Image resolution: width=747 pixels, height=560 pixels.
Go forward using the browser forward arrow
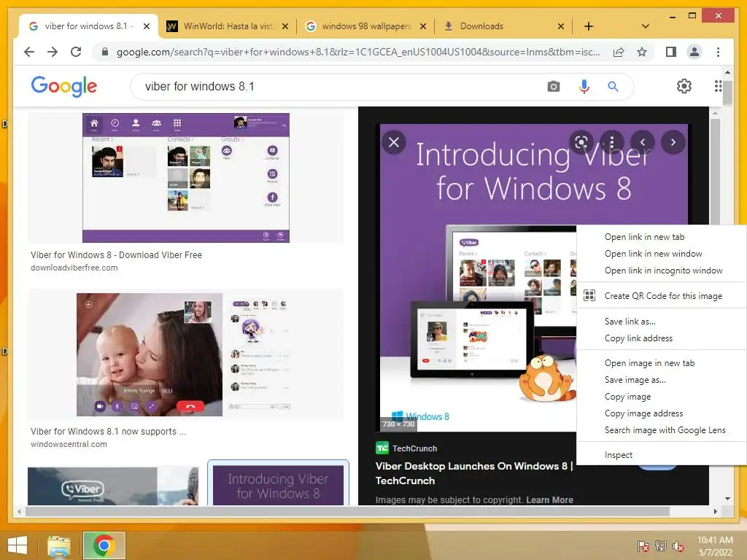pyautogui.click(x=53, y=52)
